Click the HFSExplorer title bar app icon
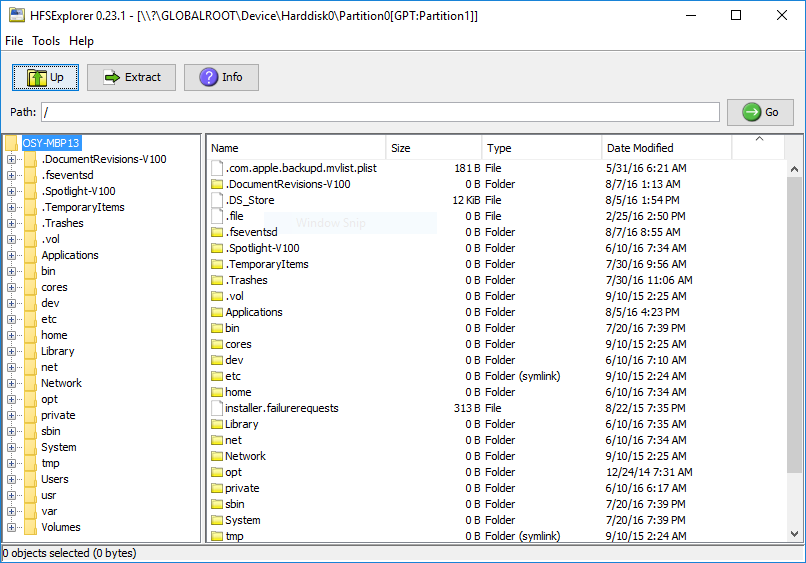This screenshot has width=806, height=563. click(16, 15)
